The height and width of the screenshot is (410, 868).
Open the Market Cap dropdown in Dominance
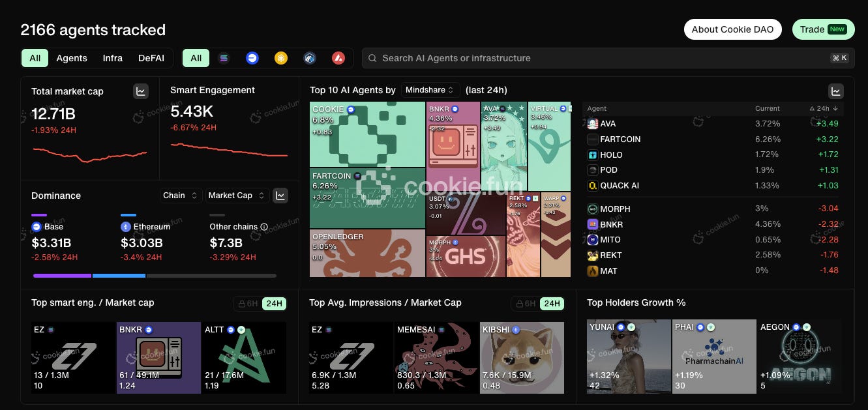pyautogui.click(x=237, y=196)
